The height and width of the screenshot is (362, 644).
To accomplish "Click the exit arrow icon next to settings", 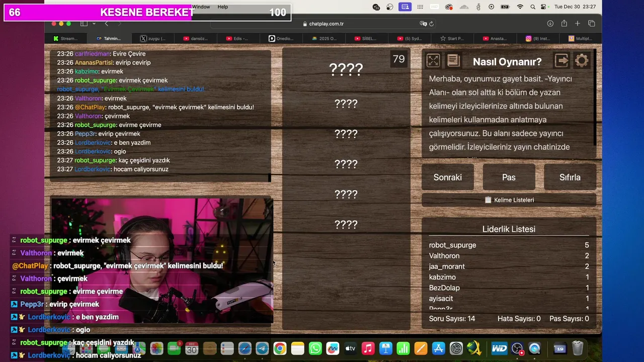I will pos(561,61).
